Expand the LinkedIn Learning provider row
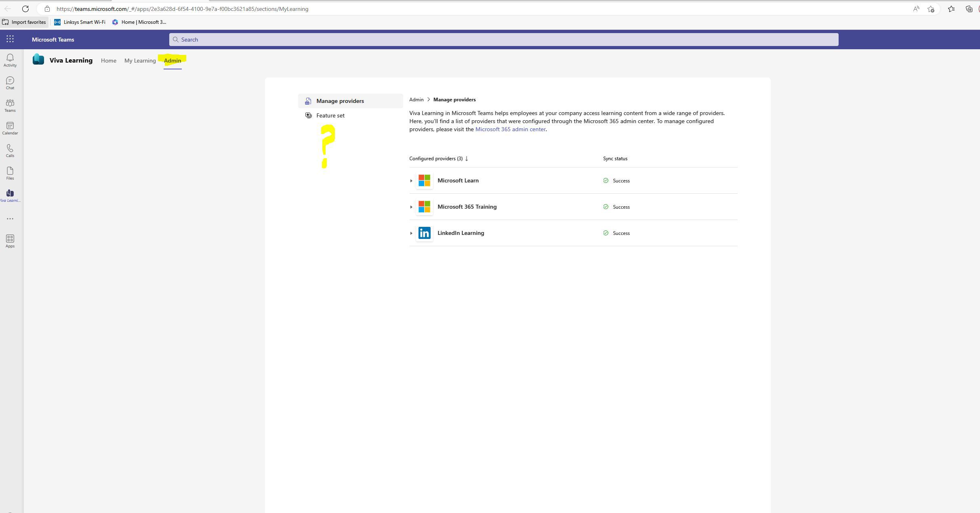 point(411,233)
